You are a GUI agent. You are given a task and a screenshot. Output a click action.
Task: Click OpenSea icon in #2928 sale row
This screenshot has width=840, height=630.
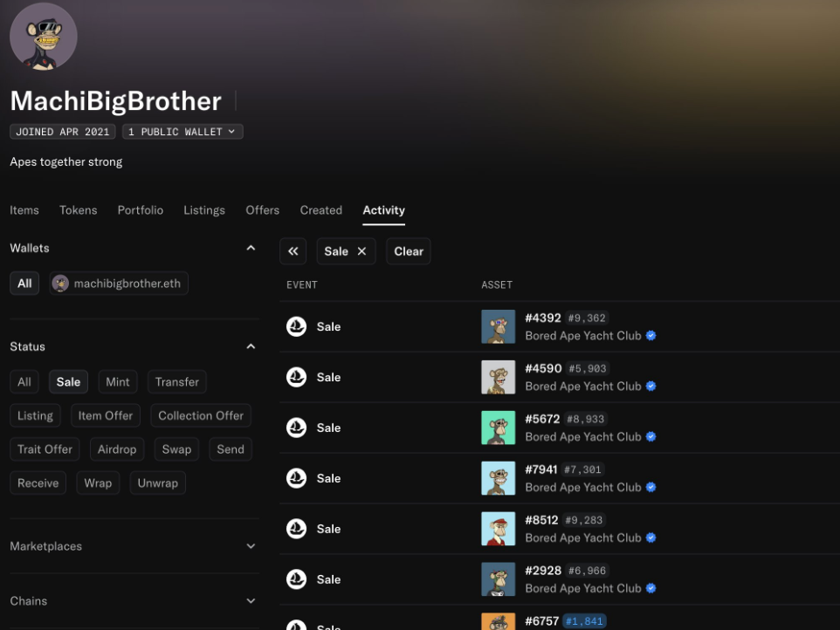[x=296, y=579]
